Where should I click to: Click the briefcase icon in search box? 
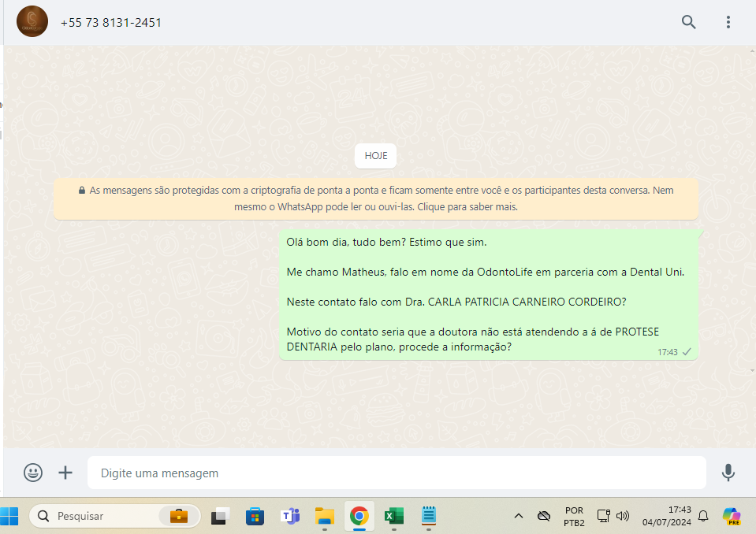(179, 516)
